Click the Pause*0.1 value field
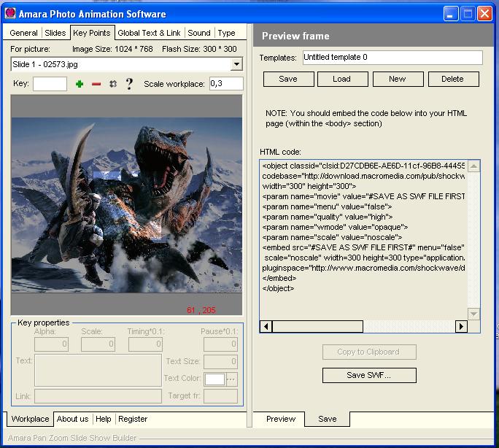 [220, 344]
